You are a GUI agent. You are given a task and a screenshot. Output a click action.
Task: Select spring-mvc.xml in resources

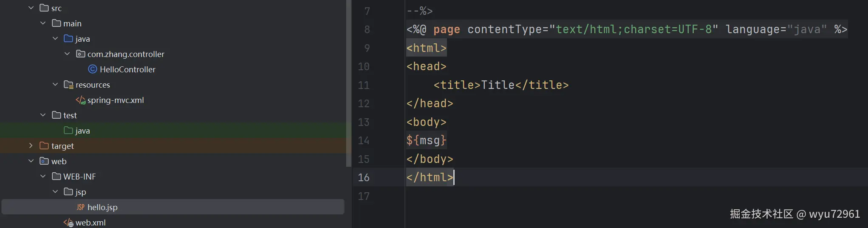click(x=116, y=100)
